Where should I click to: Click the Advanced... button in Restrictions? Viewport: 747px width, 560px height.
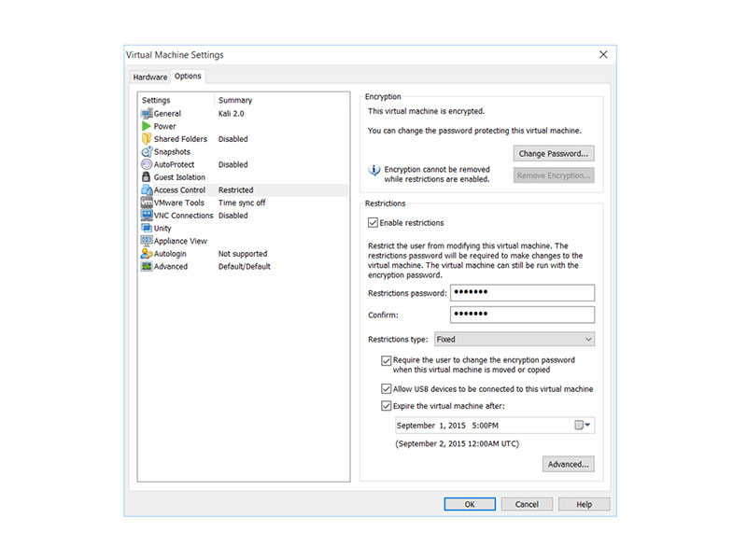click(568, 464)
